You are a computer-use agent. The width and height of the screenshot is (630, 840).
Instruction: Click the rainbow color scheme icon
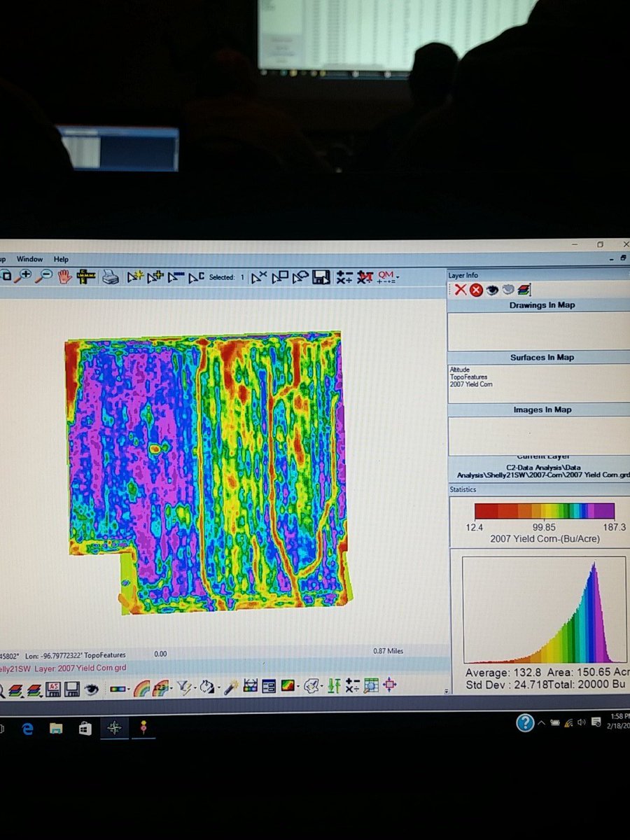point(141,689)
